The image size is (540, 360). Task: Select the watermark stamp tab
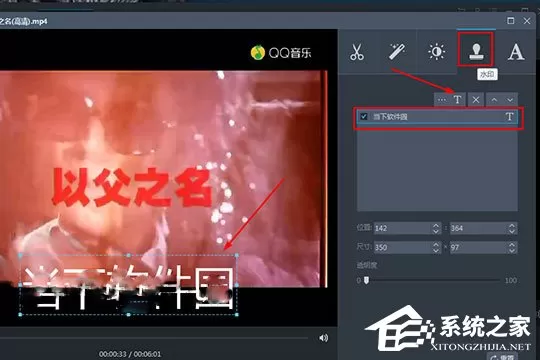(x=476, y=52)
